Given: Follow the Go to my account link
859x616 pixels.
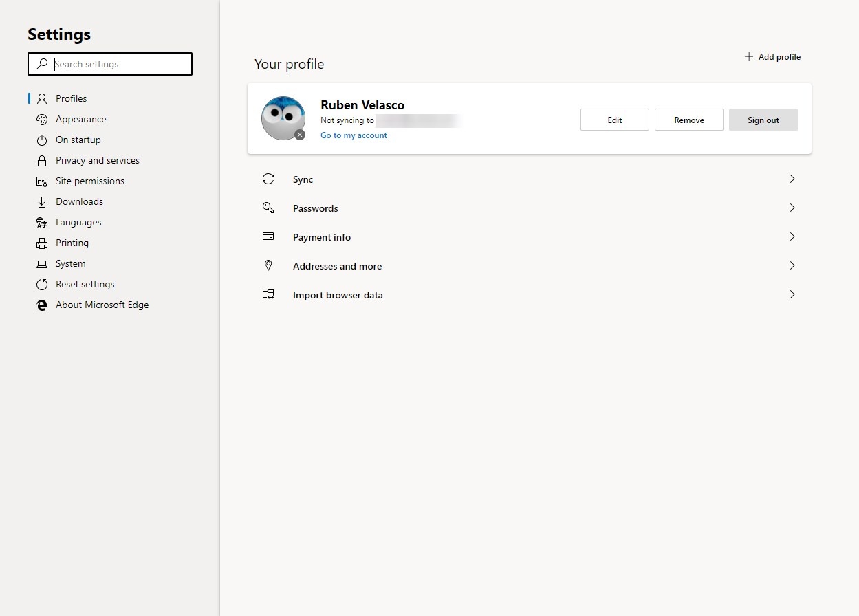Looking at the screenshot, I should 354,135.
